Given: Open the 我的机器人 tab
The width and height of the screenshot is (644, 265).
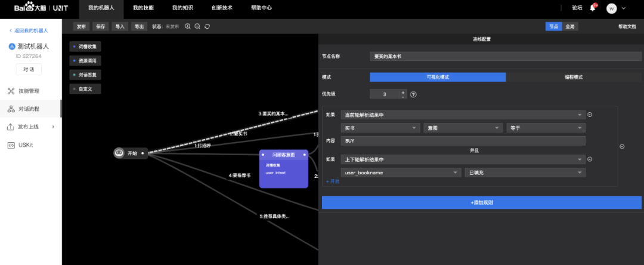Looking at the screenshot, I should pos(101,8).
